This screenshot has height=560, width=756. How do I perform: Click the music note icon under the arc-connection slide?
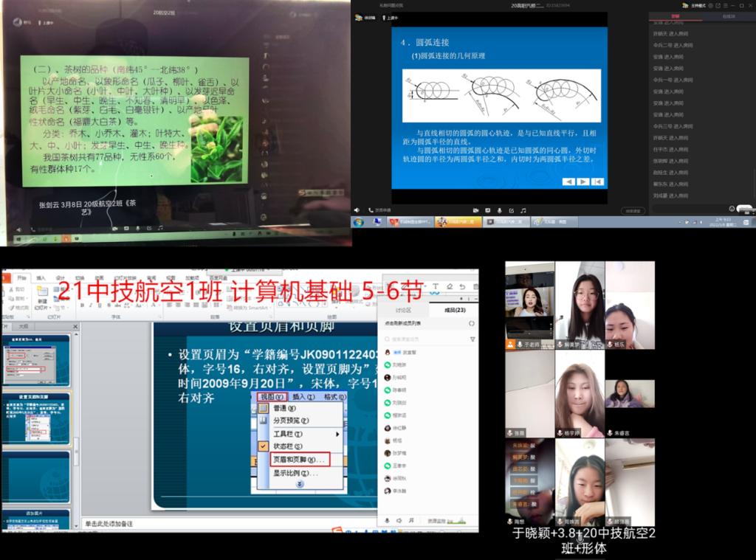523,210
